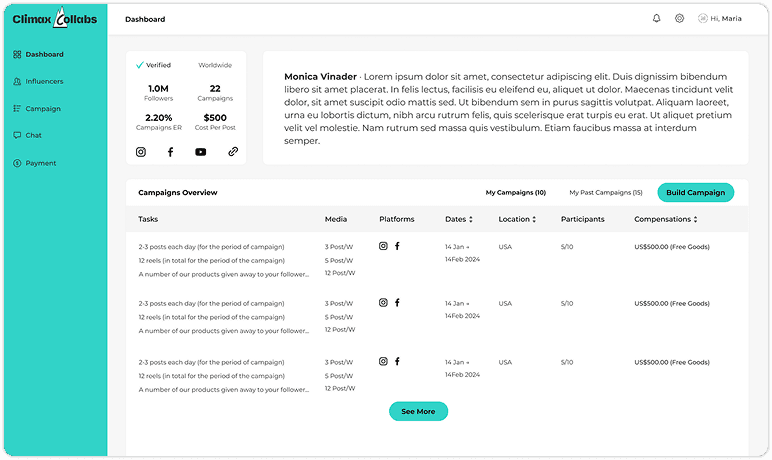Viewport: 772px width, 460px height.
Task: Click Facebook icon in second campaign row
Action: [x=397, y=302]
